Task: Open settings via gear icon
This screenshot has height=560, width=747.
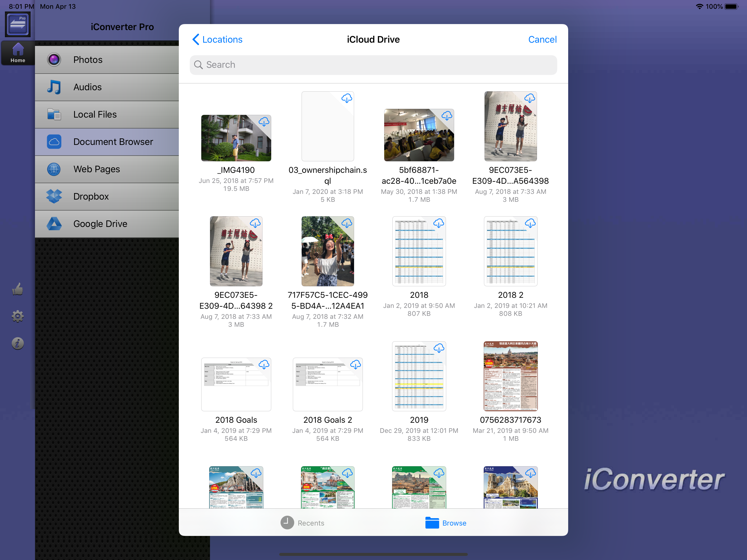Action: tap(17, 316)
